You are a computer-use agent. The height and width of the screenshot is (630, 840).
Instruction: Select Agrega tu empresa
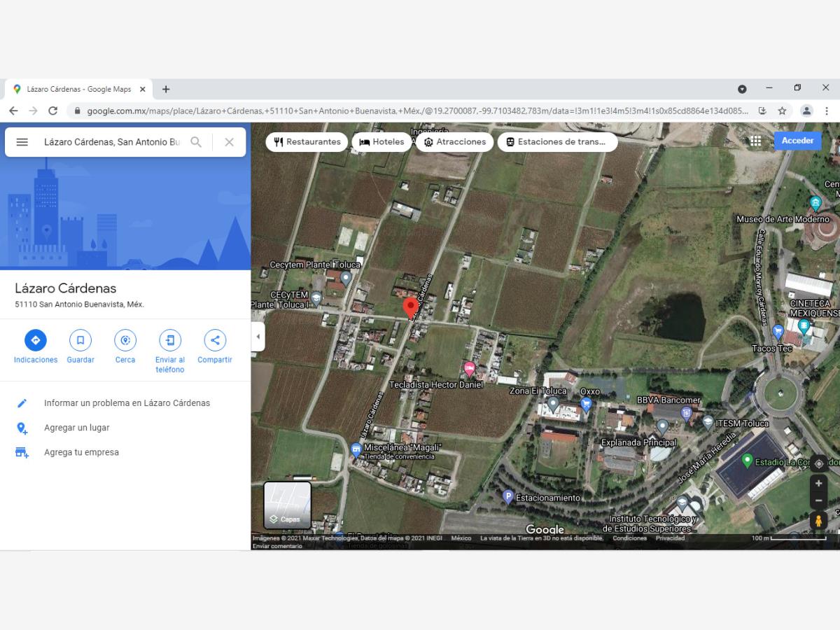[x=125, y=452]
